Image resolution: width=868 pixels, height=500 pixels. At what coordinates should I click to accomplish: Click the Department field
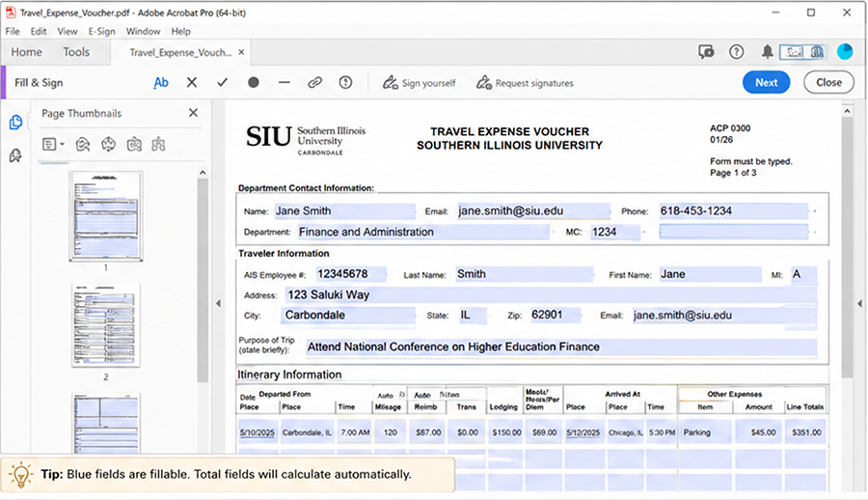click(423, 233)
